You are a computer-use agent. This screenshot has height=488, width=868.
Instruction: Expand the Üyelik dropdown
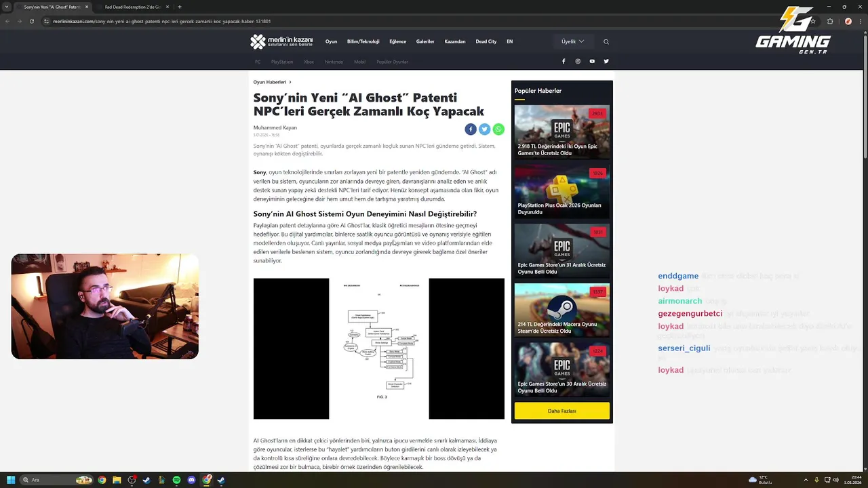pos(572,41)
